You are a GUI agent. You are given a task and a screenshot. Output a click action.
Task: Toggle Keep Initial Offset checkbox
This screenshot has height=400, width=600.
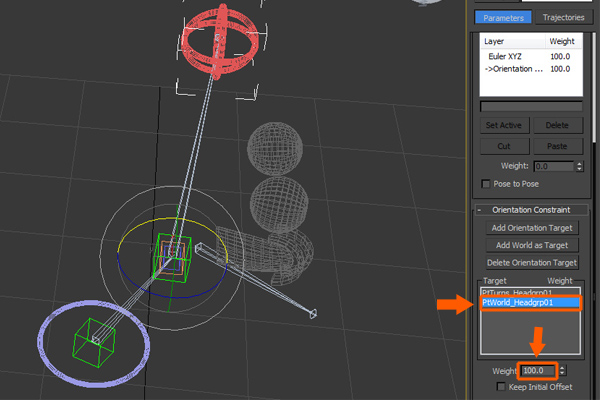tap(501, 387)
